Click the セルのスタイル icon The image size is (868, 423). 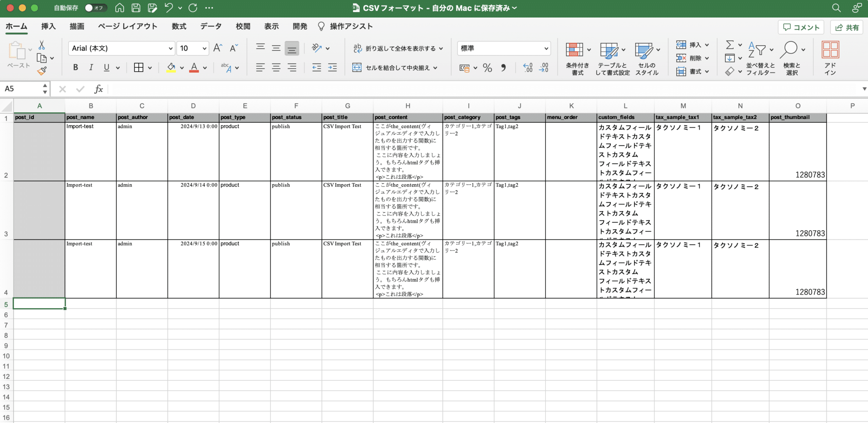[645, 55]
